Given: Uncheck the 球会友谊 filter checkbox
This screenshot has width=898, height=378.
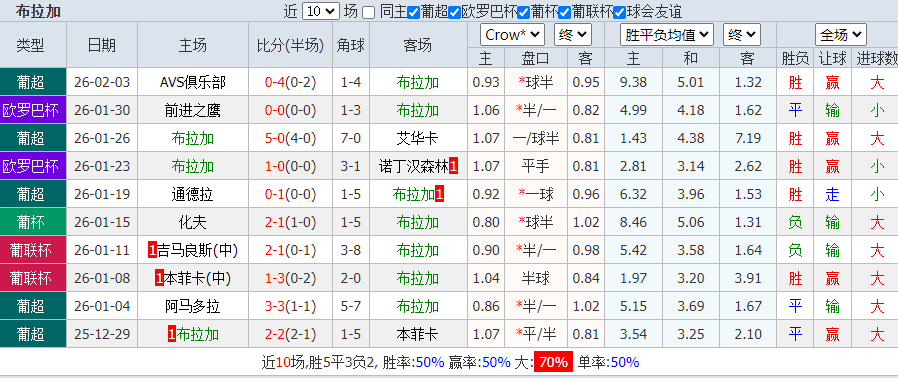Looking at the screenshot, I should pyautogui.click(x=619, y=12).
